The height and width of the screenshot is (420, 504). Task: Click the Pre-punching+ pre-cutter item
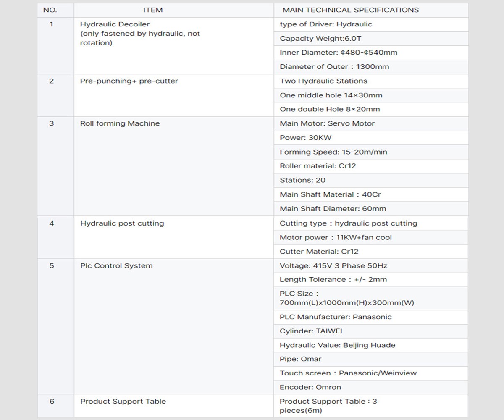coord(129,81)
